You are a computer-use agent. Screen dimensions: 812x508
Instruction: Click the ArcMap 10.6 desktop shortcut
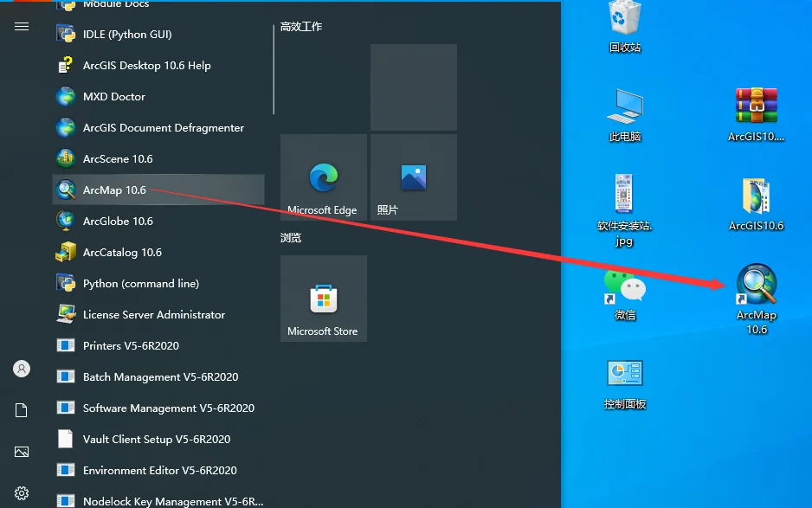756,299
